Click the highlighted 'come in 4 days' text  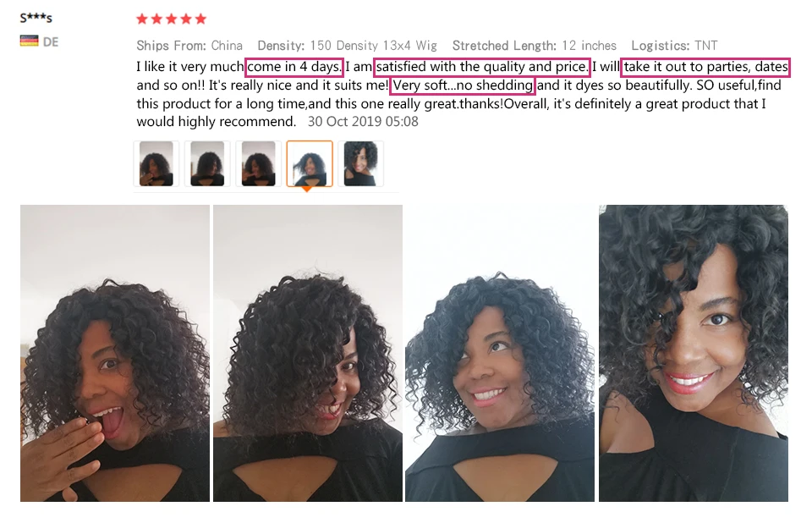pyautogui.click(x=294, y=67)
